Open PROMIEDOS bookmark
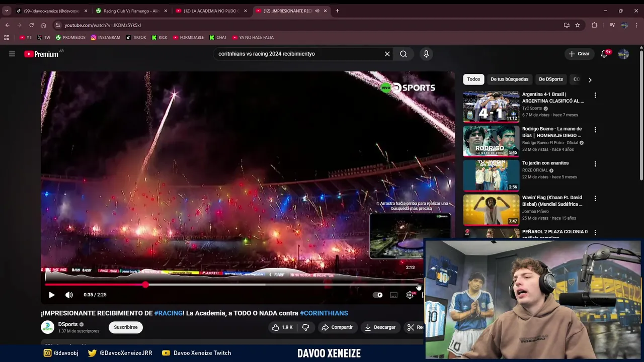 pos(70,37)
